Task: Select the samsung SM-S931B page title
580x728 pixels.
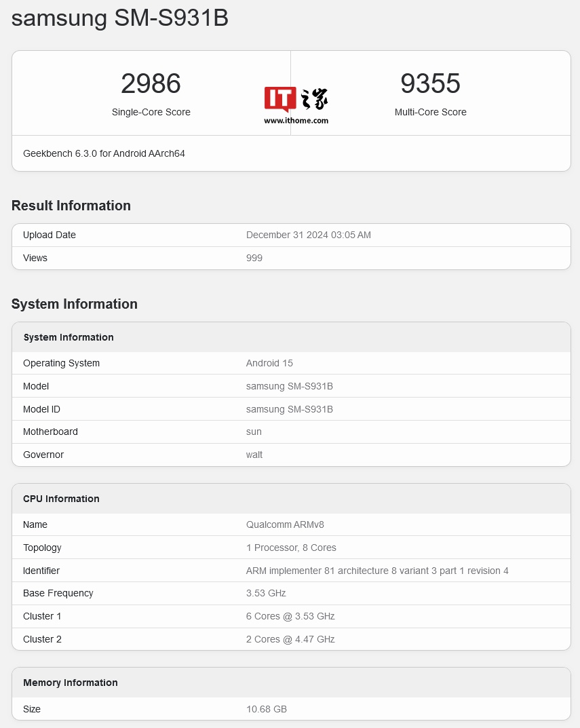Action: [x=120, y=18]
